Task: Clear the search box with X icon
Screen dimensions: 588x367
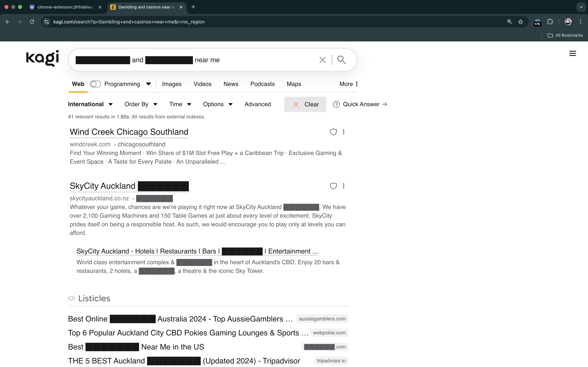Action: pos(322,60)
